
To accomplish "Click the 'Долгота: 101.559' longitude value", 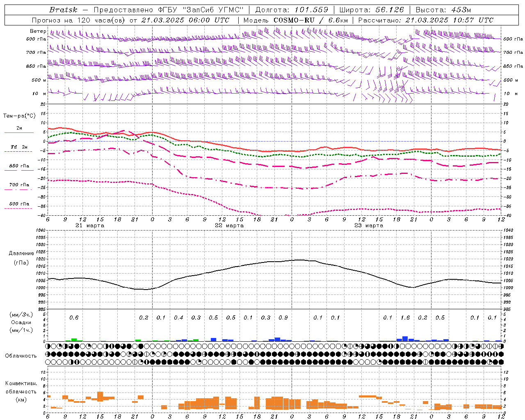I will 292,10.
